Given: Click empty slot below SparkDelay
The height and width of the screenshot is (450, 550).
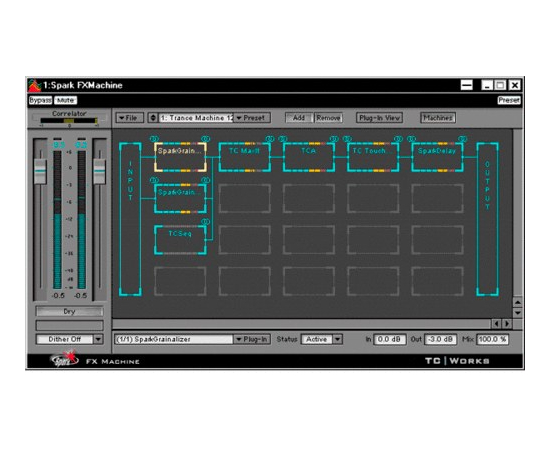Looking at the screenshot, I should click(437, 198).
